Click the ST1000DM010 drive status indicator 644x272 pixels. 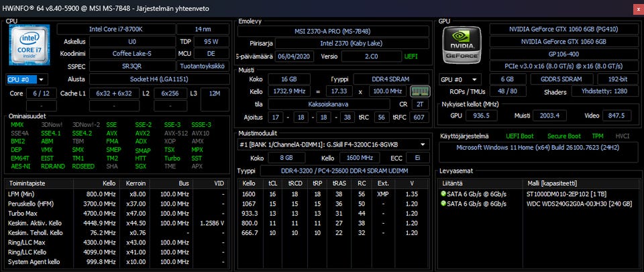[443, 193]
